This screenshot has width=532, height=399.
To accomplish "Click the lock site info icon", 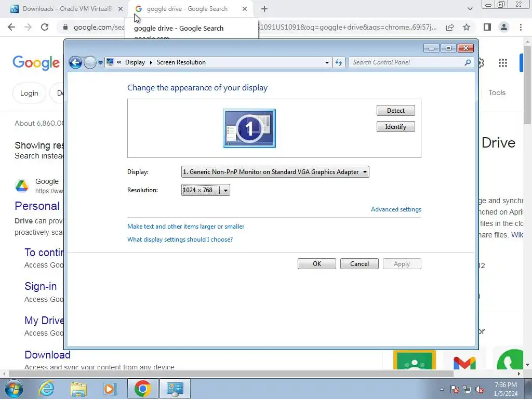I will [x=65, y=27].
